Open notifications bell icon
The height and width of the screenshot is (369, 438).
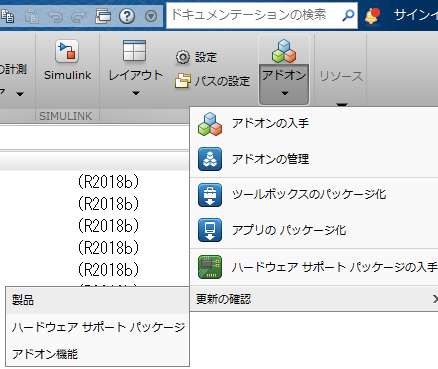pos(372,16)
